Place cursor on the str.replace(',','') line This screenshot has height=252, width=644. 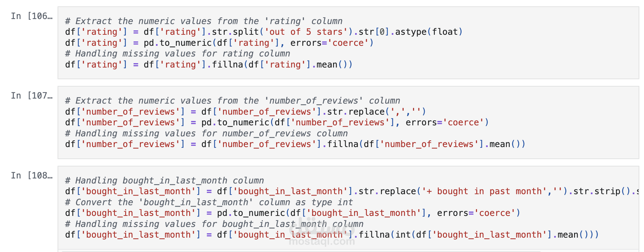(x=245, y=112)
